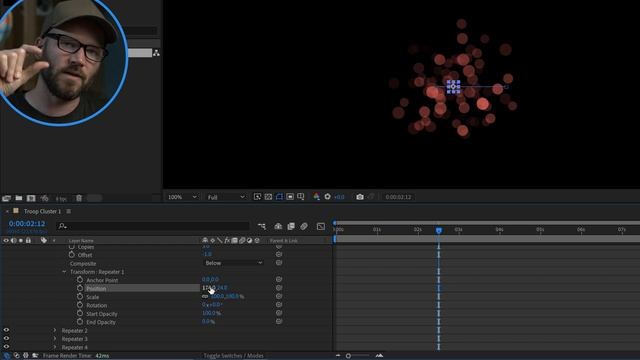Open Troop Cluster 1 panel menu
The image size is (640, 360).
(69, 211)
